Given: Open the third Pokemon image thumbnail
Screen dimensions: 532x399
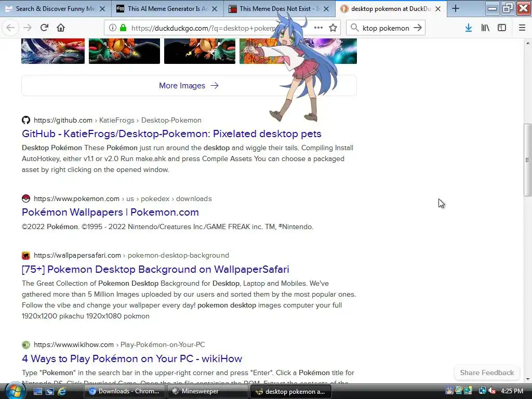Looking at the screenshot, I should [199, 51].
